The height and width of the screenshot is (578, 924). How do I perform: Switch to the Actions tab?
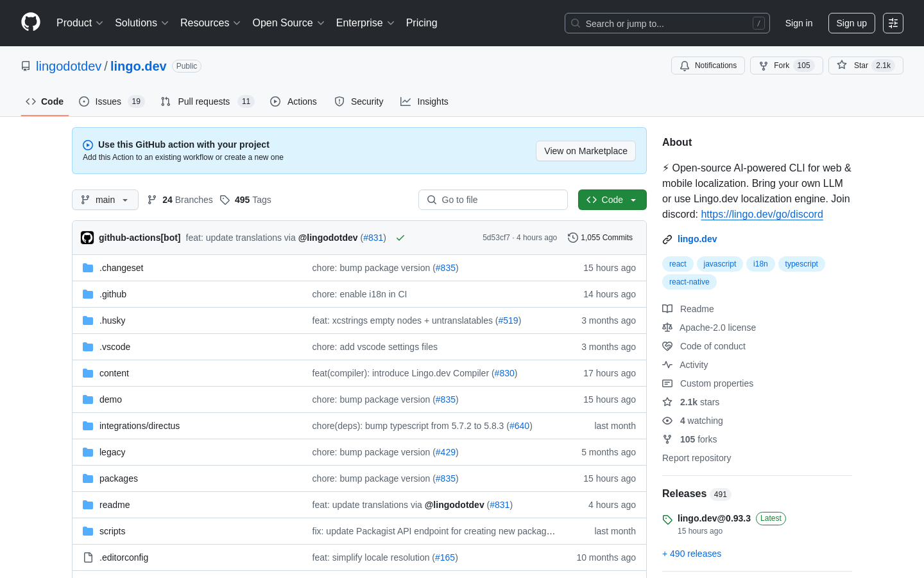pyautogui.click(x=294, y=101)
